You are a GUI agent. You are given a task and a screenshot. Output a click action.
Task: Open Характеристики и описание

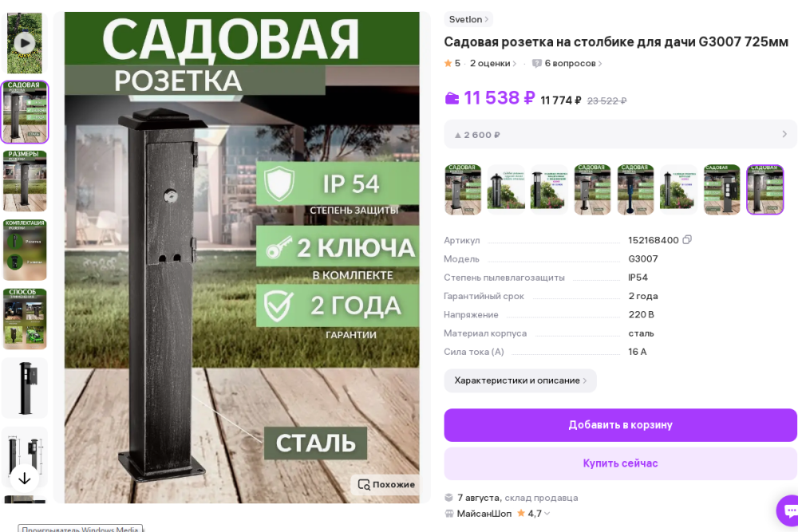520,380
